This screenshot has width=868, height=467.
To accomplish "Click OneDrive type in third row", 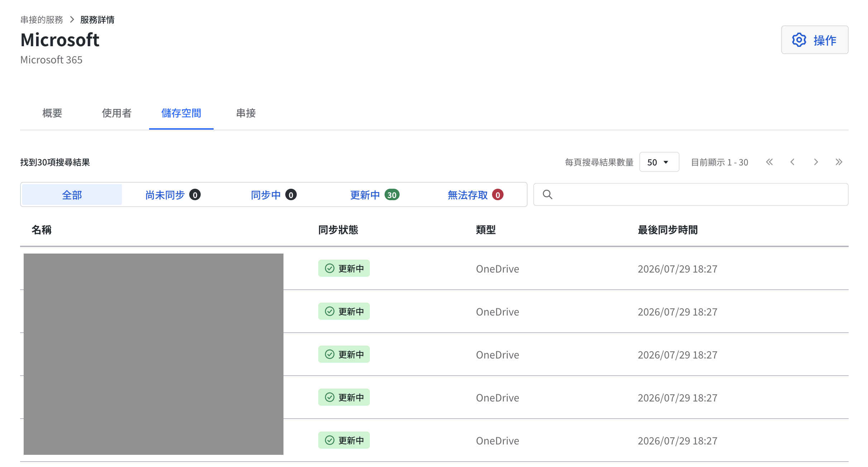I will [x=497, y=355].
